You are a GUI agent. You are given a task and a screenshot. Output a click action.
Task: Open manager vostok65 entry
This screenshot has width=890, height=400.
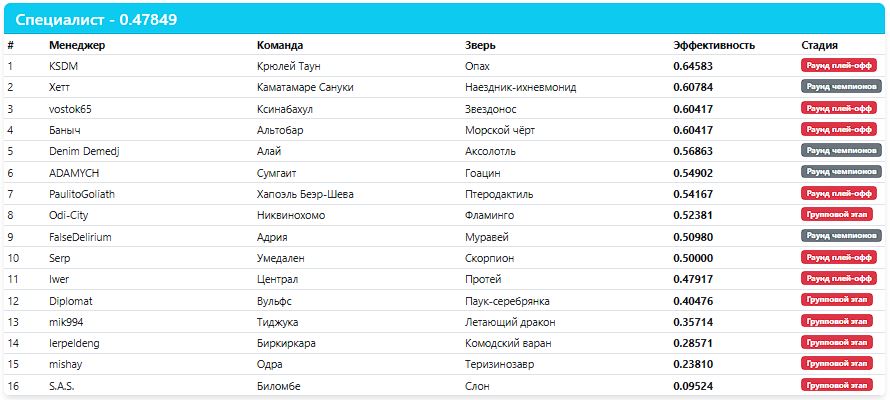click(x=70, y=109)
